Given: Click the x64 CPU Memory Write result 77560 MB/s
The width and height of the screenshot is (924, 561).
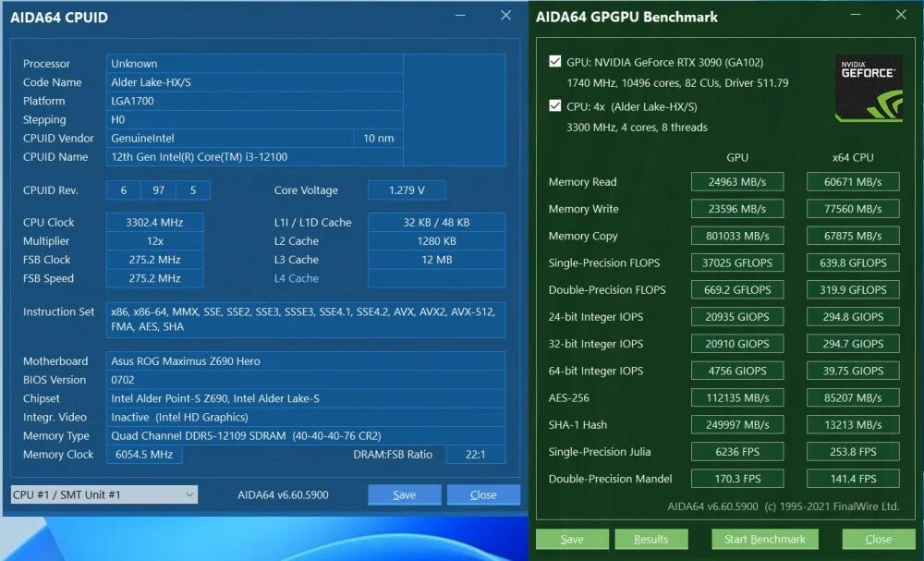Looking at the screenshot, I should click(853, 209).
